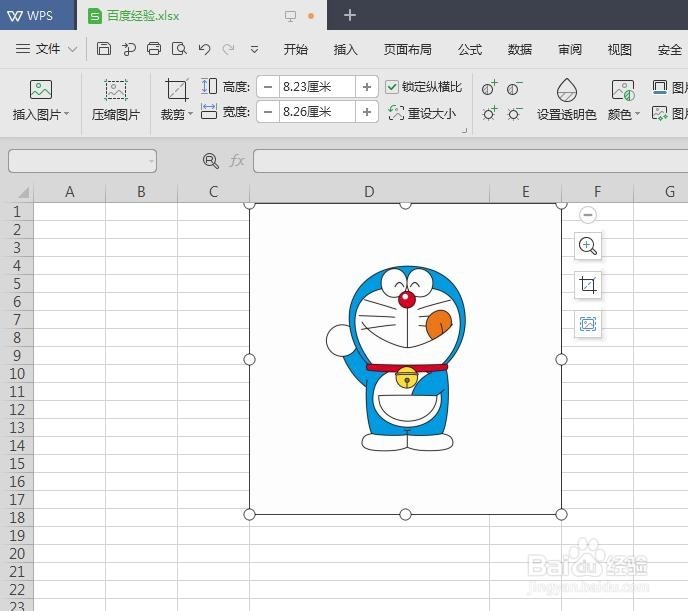Click the Print Preview icon
The width and height of the screenshot is (688, 611).
pos(179,49)
